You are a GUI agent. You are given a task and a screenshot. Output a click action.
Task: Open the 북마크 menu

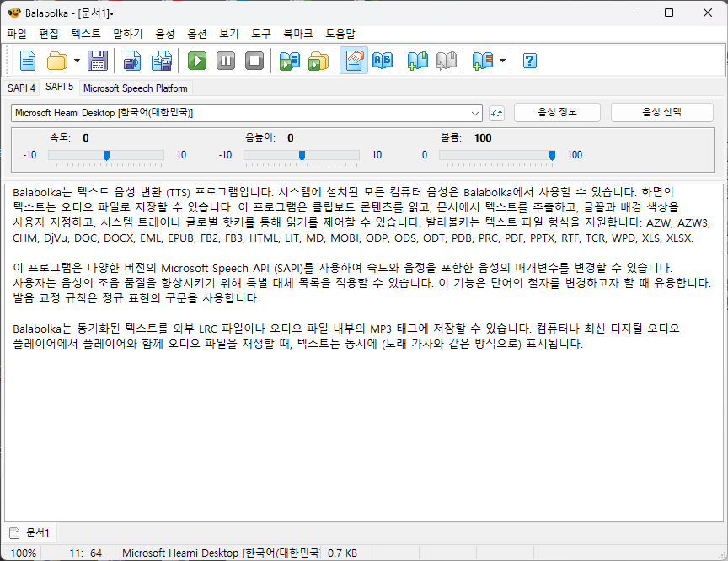pyautogui.click(x=298, y=34)
